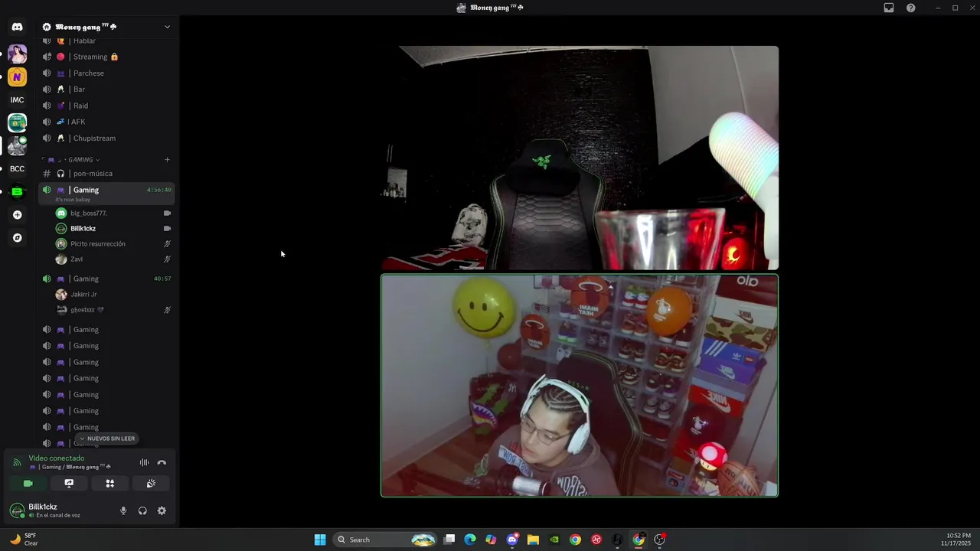This screenshot has width=980, height=551.
Task: Open noise suppression waveform icon
Action: [x=144, y=463]
